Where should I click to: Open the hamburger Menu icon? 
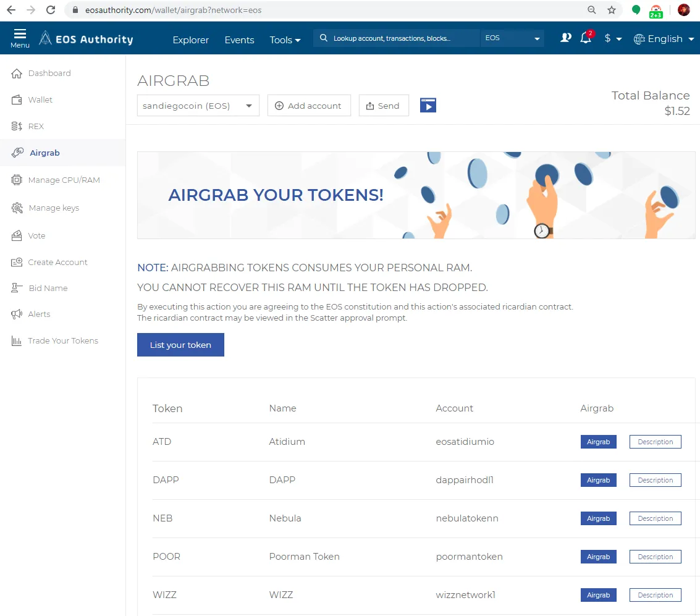(20, 35)
